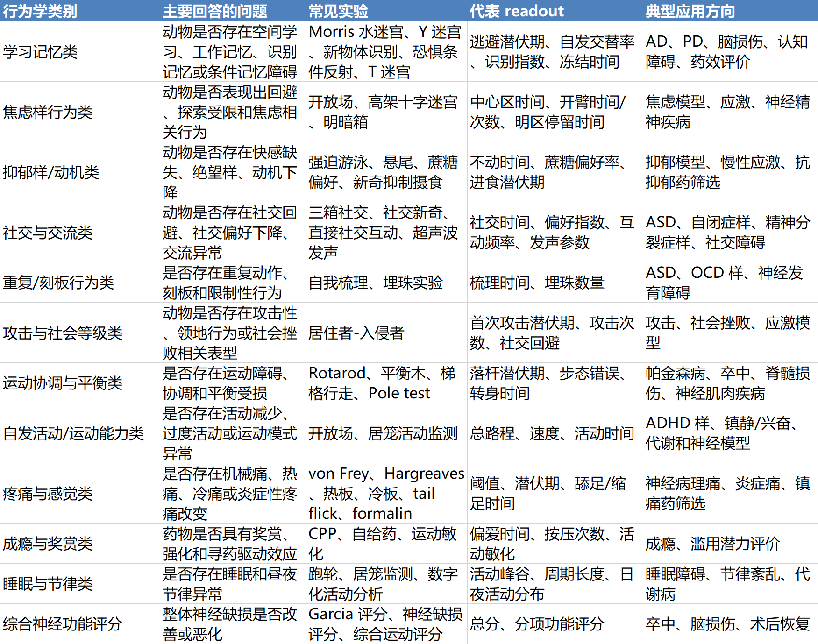Click the 行为学类别 column header
Image resolution: width=818 pixels, height=644 pixels.
[40, 11]
